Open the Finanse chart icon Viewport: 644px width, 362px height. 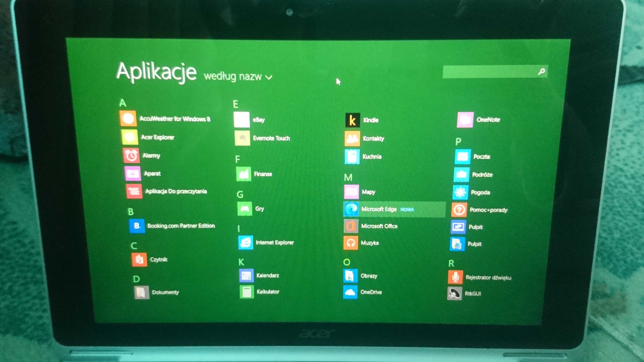(244, 174)
